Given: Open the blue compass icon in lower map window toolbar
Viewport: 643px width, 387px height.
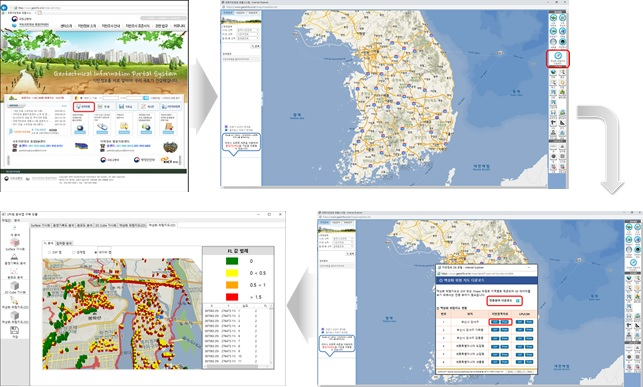Looking at the screenshot, I should point(633,262).
